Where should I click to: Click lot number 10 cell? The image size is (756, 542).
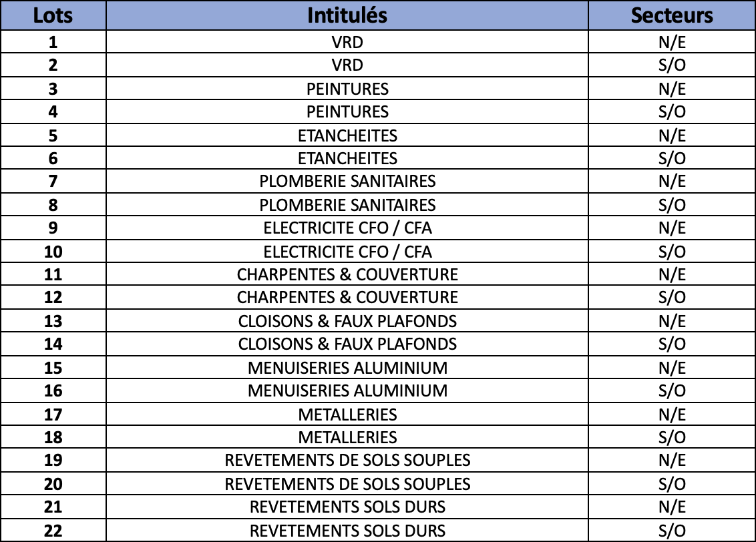(53, 252)
